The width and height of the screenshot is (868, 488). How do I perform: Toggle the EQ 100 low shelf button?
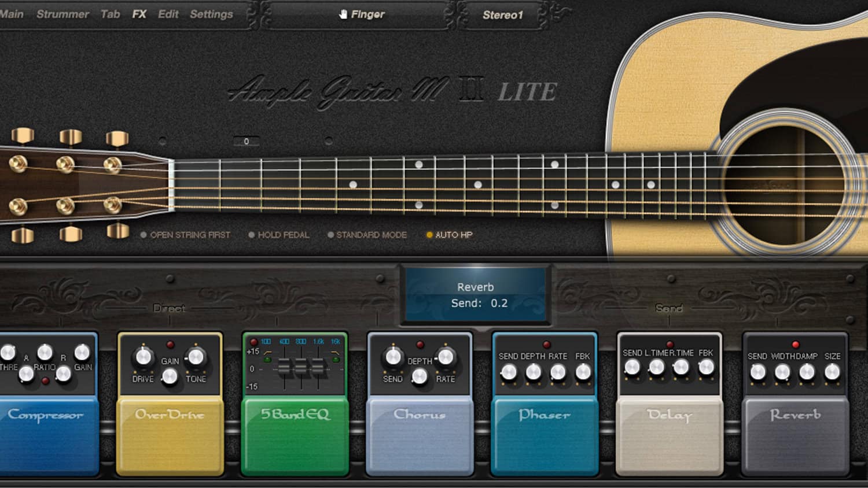[267, 360]
